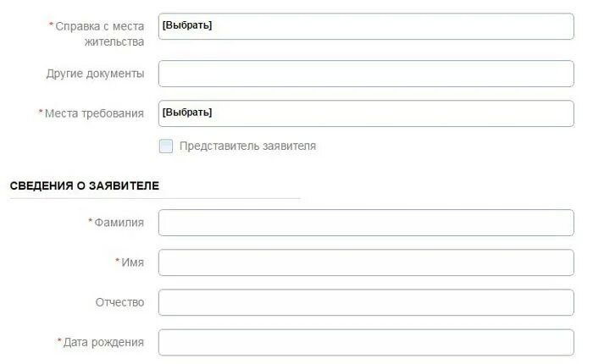This screenshot has height=364, width=593.
Task: Click into the Имя input box
Action: click(x=366, y=262)
